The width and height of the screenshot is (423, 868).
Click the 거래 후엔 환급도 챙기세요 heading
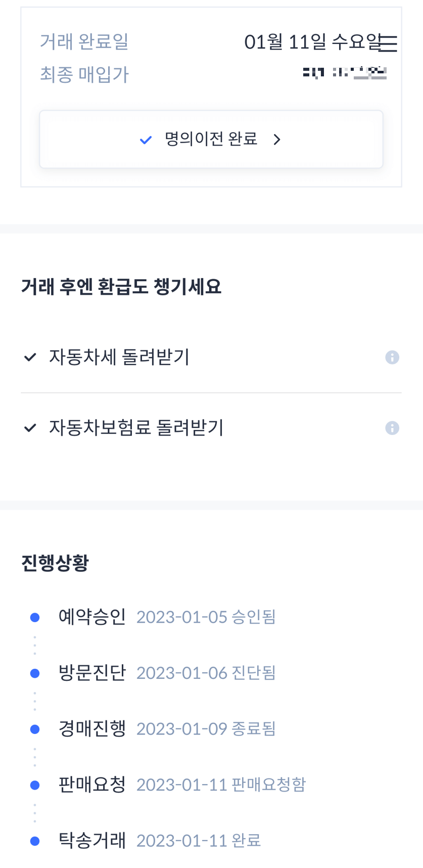[121, 285]
